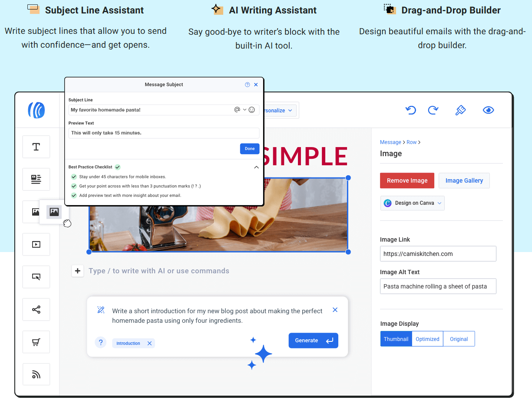Select the Video block icon
This screenshot has height=403, width=532.
pyautogui.click(x=36, y=244)
